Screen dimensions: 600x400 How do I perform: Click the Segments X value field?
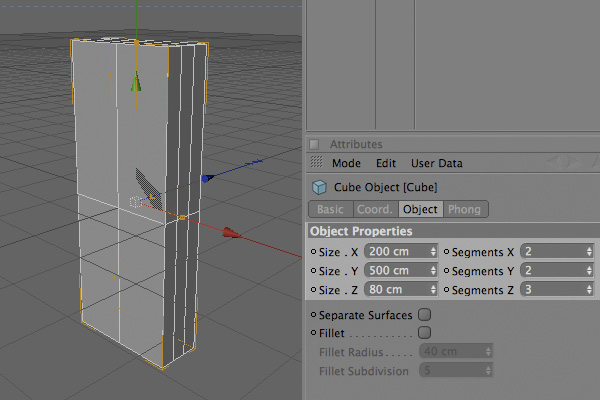pos(557,251)
